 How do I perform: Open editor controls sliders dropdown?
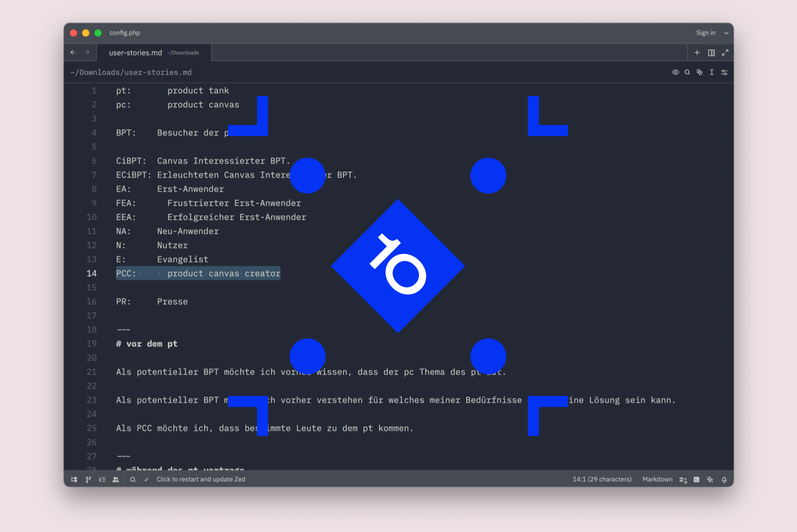click(724, 72)
